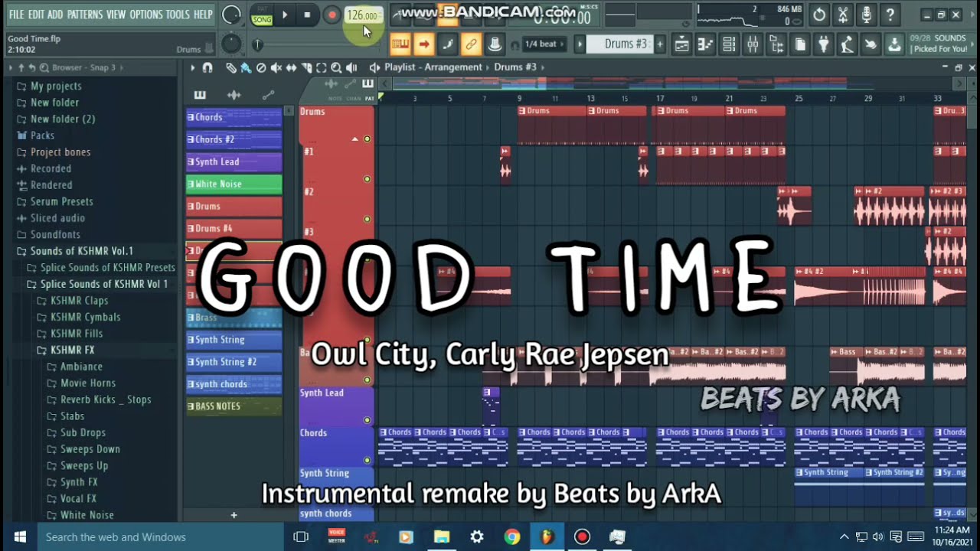Select the slip tool in playlist toolbar
The image size is (980, 551).
[292, 67]
